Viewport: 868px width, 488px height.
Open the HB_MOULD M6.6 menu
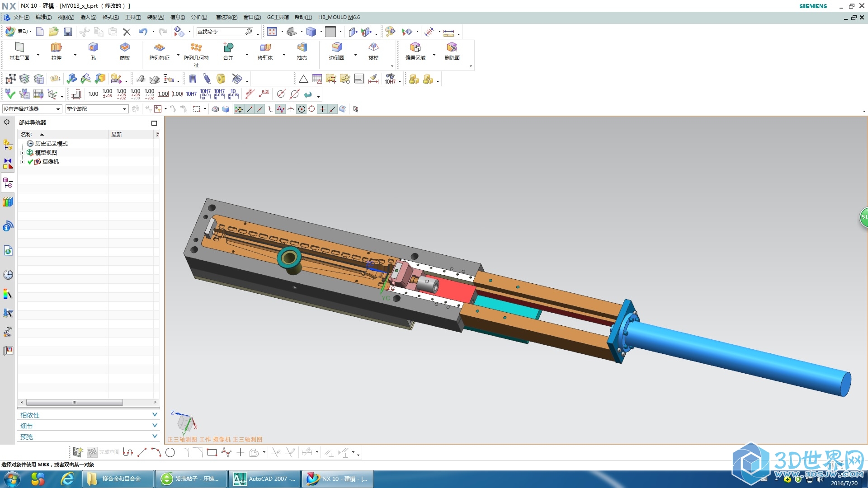point(339,17)
